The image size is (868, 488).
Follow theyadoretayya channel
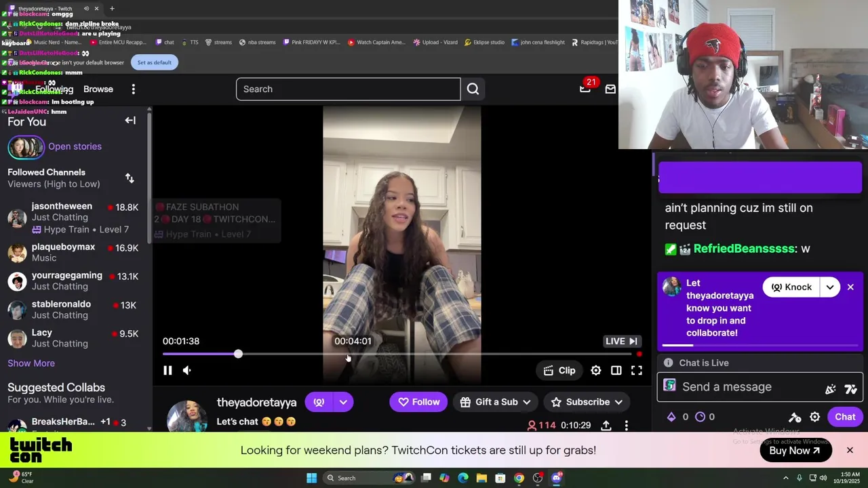(418, 402)
